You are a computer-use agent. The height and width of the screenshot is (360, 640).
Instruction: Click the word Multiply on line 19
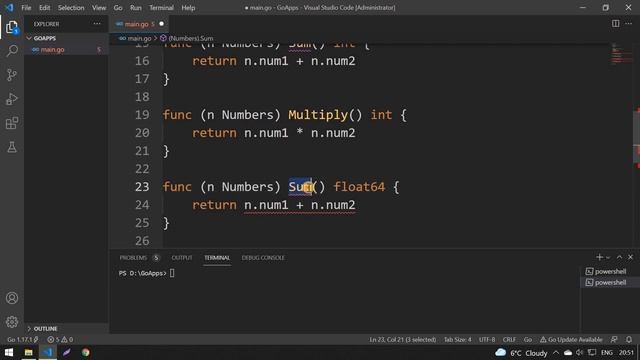point(318,115)
